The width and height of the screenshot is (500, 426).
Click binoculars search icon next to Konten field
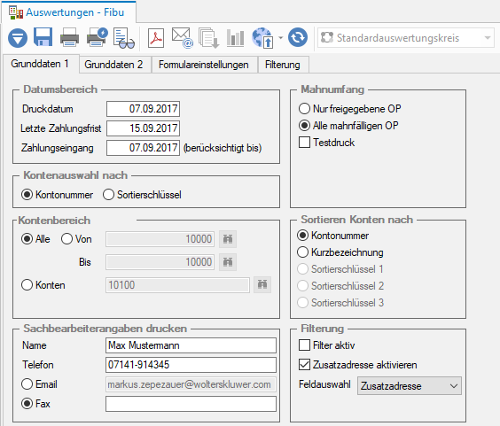[262, 285]
